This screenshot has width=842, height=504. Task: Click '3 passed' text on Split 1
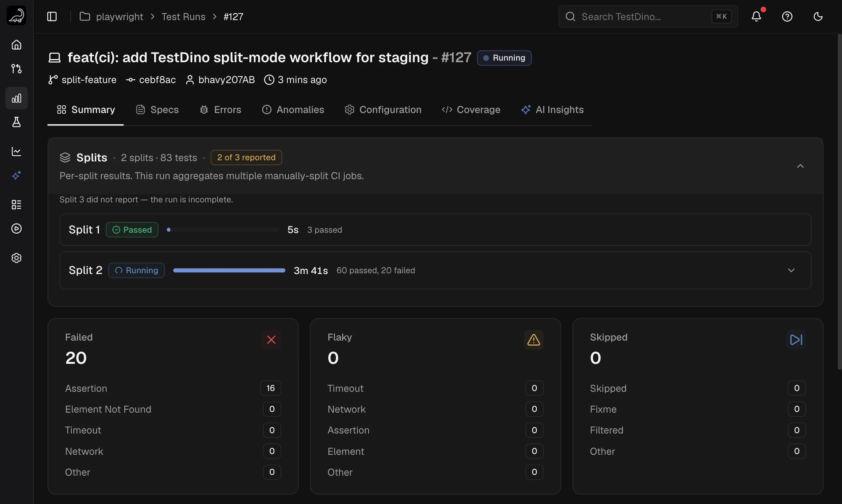coord(325,230)
